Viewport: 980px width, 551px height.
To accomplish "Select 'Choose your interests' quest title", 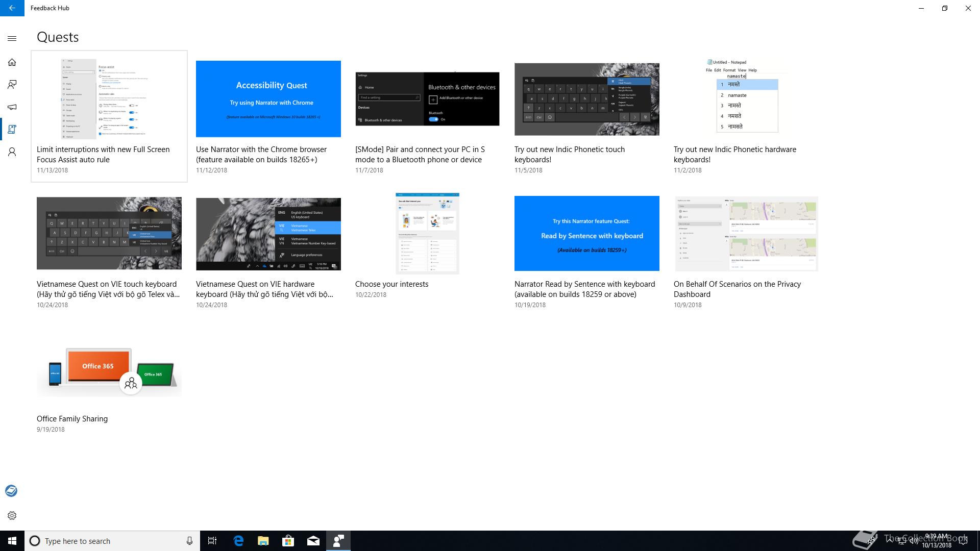I will (392, 284).
